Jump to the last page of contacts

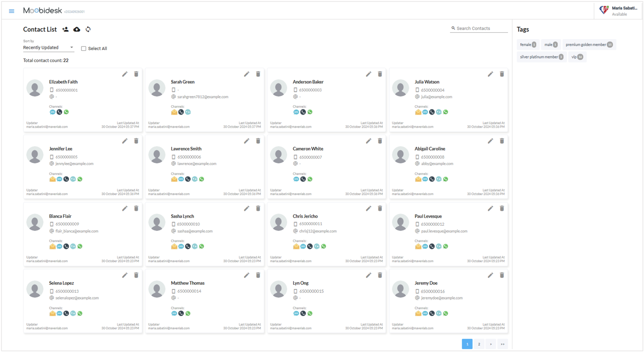pyautogui.click(x=503, y=344)
